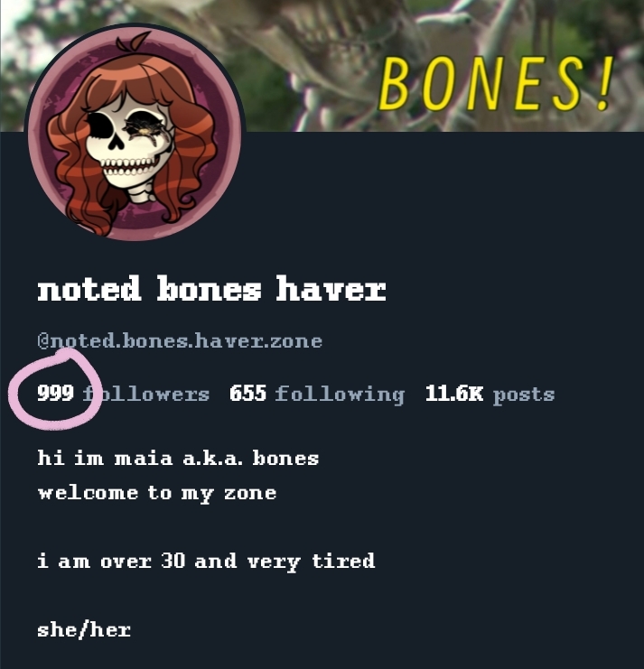The image size is (644, 669).
Task: Click the 655 following count
Action: [248, 393]
